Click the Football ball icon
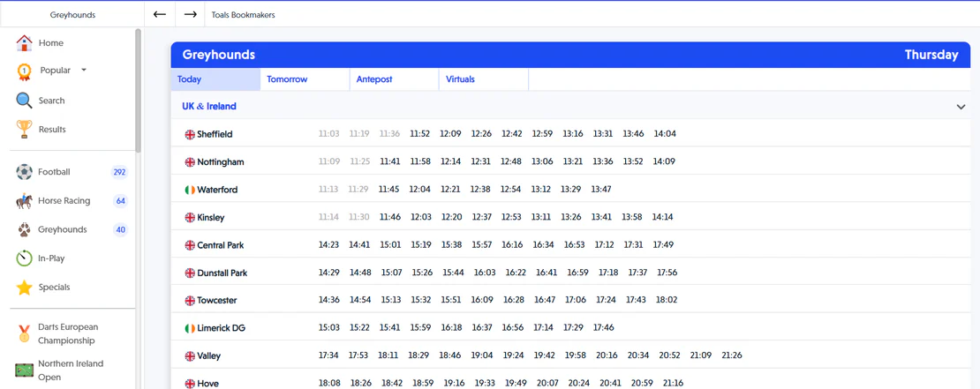Viewport: 980px width, 389px height. (24, 172)
